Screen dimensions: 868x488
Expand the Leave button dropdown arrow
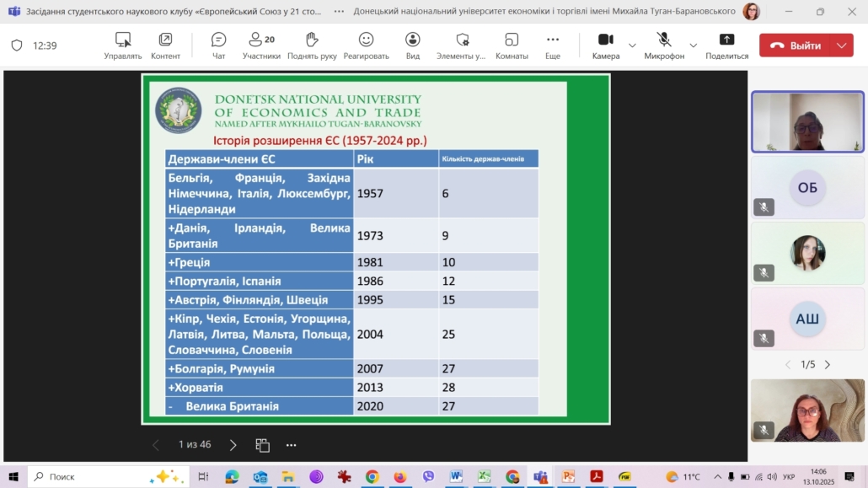pyautogui.click(x=841, y=46)
